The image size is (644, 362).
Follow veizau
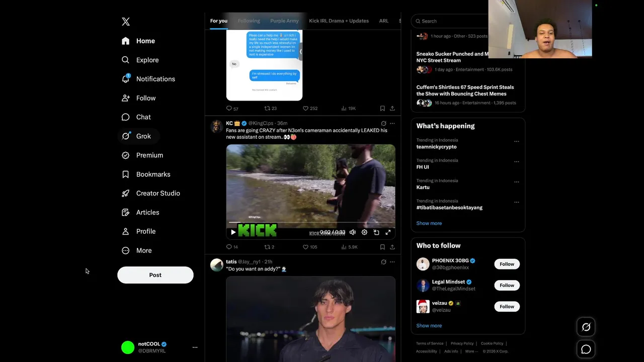507,306
